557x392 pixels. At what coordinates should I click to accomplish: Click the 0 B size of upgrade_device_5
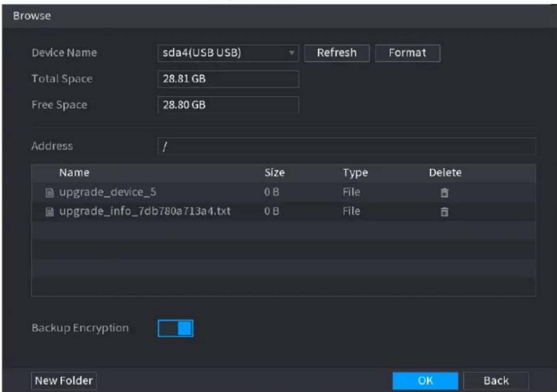pyautogui.click(x=272, y=192)
